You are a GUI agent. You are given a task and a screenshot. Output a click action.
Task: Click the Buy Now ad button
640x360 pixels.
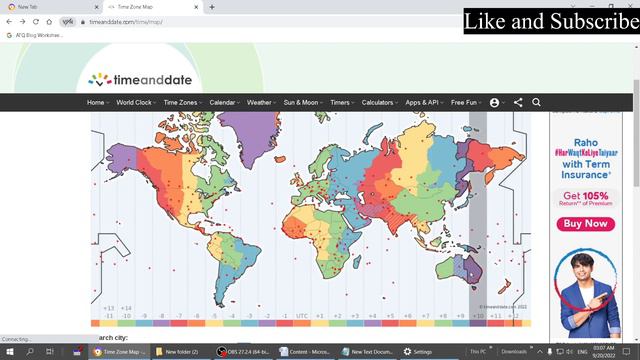[x=586, y=224]
